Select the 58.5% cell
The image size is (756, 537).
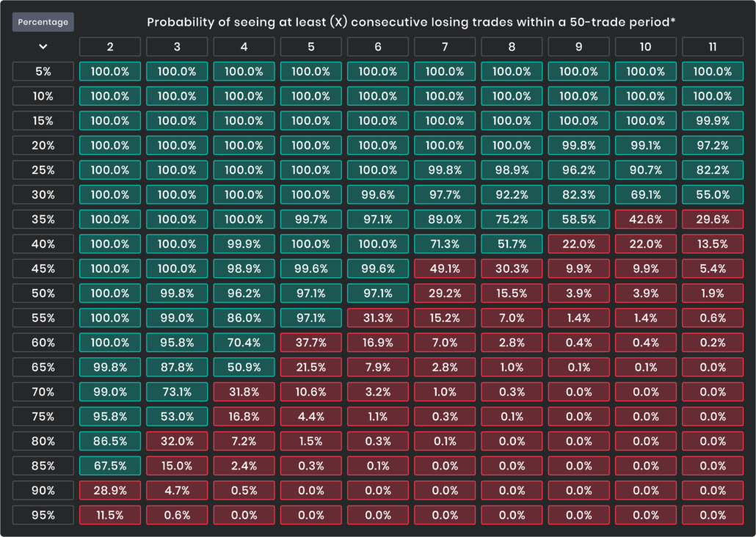pyautogui.click(x=578, y=219)
